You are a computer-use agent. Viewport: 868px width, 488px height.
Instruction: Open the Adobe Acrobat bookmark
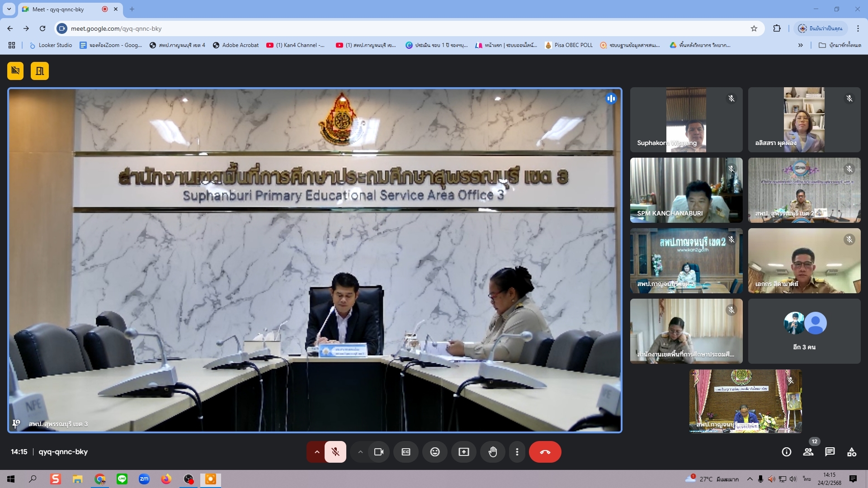coord(236,45)
